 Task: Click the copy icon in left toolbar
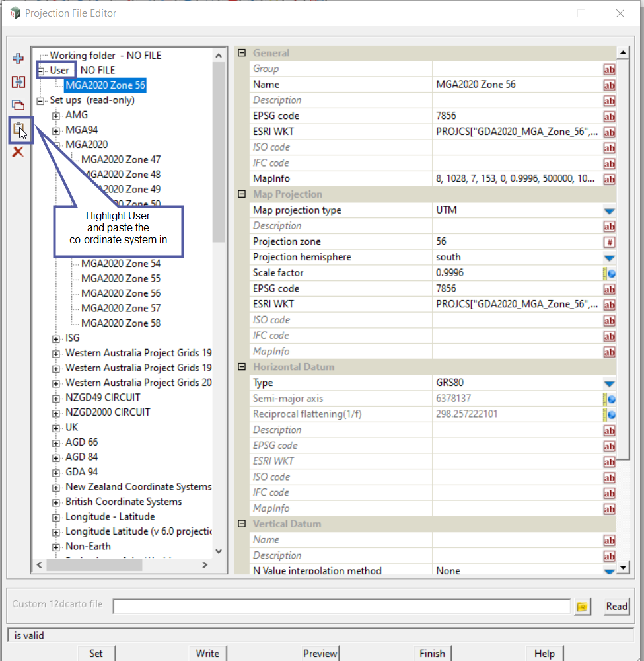pyautogui.click(x=18, y=105)
